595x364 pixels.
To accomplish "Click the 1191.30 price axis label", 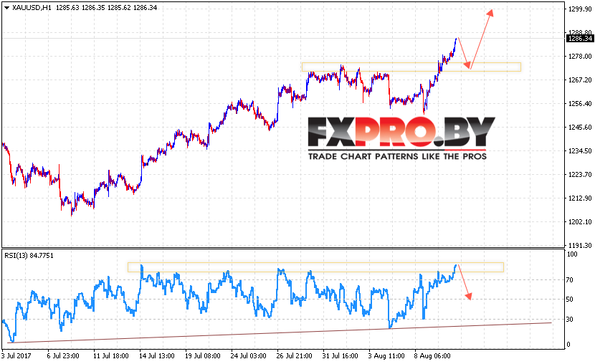I will tap(580, 246).
